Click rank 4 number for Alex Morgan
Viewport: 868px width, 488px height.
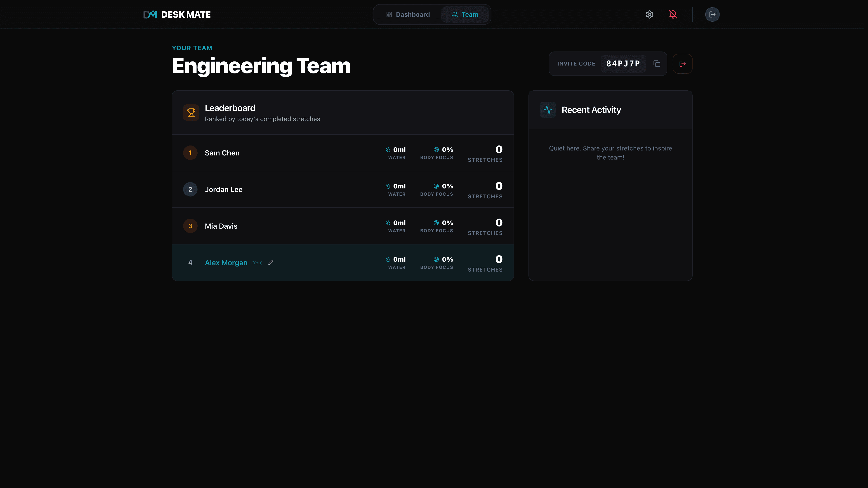point(190,263)
